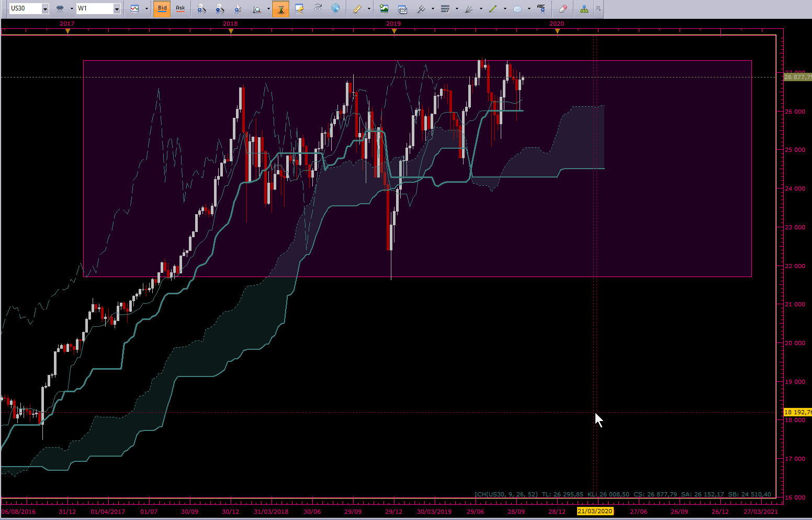Open the US30 instrument dropdown
Screen dimensions: 812x520
[x=45, y=9]
